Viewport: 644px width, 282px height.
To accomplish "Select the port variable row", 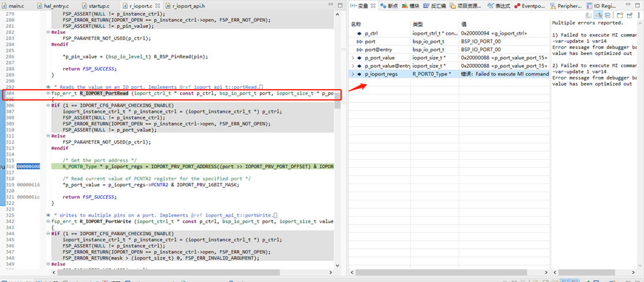I will tap(450, 41).
